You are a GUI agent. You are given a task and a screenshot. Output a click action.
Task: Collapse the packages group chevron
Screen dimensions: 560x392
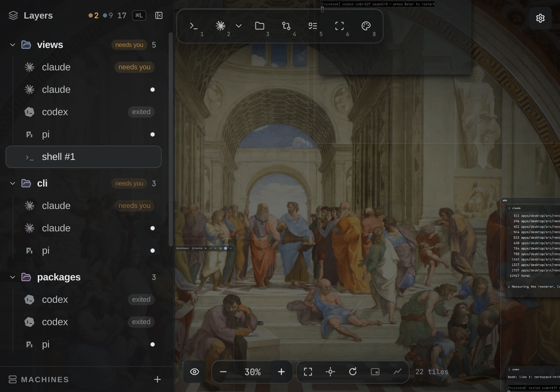[x=12, y=277]
